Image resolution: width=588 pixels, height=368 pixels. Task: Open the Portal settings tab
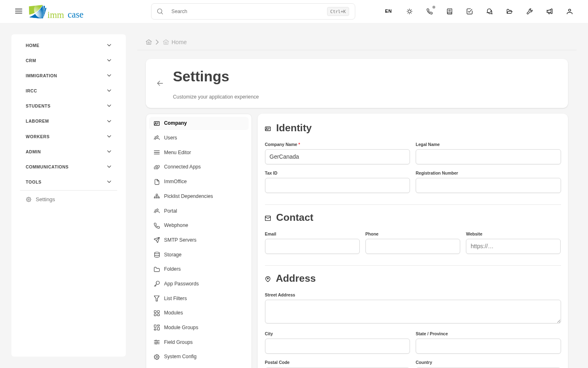click(x=199, y=211)
